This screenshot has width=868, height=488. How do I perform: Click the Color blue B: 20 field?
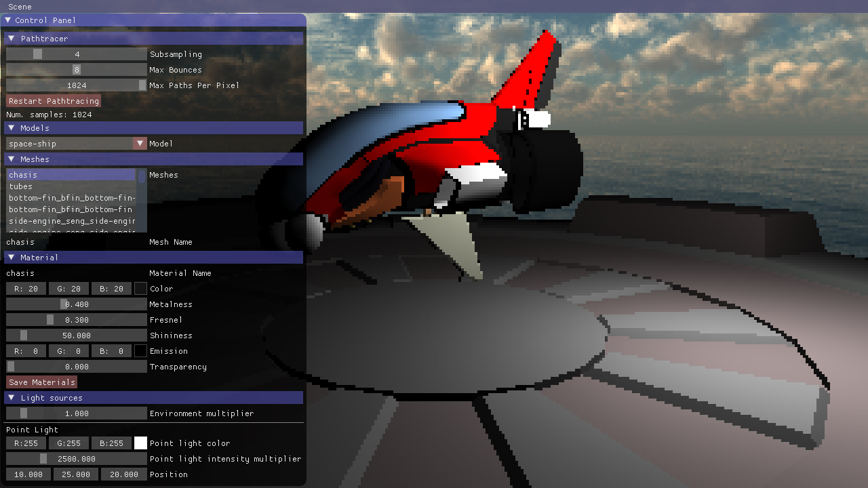coord(112,289)
